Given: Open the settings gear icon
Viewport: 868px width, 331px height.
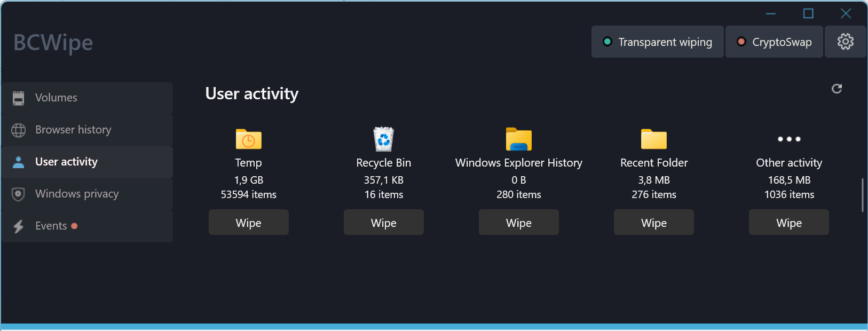Looking at the screenshot, I should [x=845, y=42].
